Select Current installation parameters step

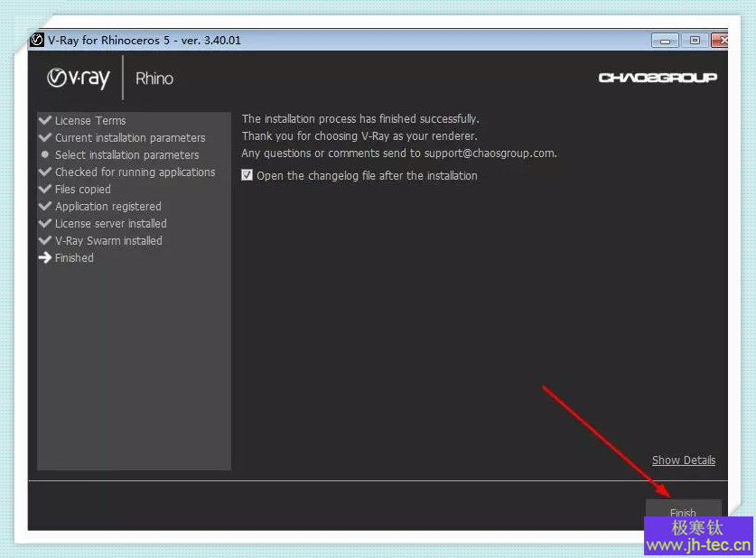point(130,138)
